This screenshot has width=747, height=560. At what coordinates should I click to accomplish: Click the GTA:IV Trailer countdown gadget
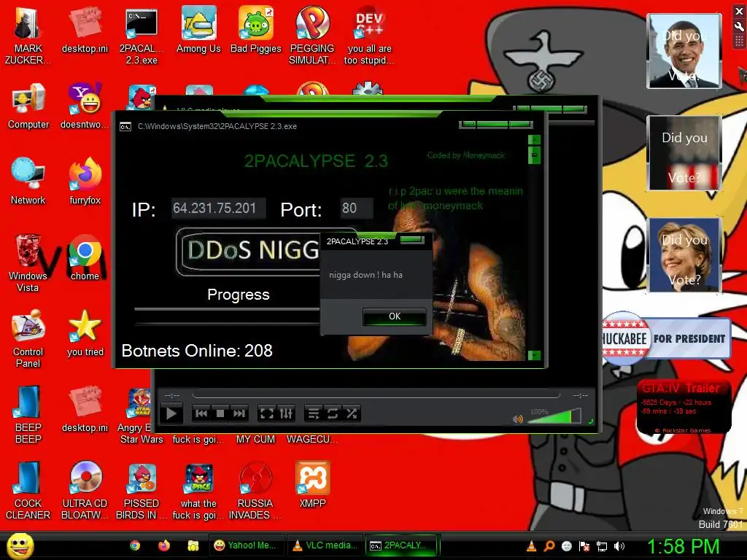pyautogui.click(x=684, y=406)
